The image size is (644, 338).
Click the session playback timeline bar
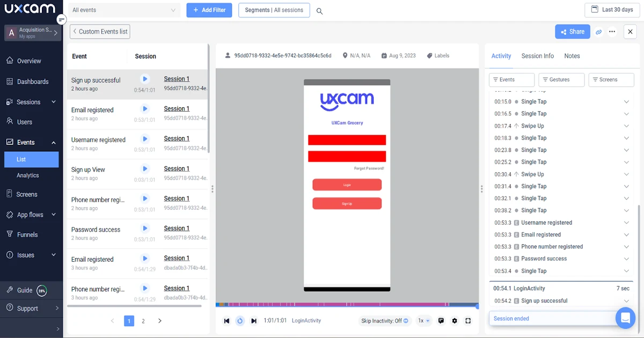[x=347, y=305]
